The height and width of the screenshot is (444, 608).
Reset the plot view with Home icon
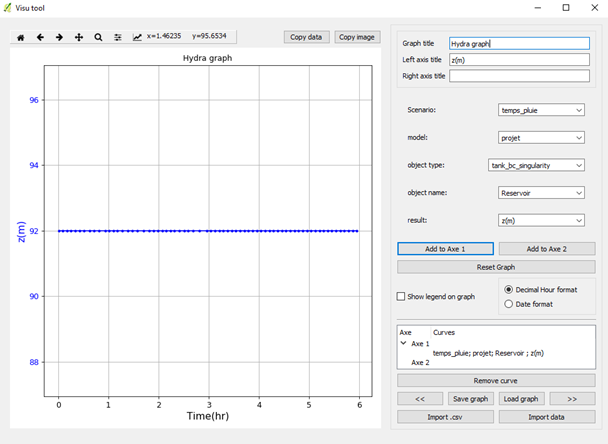click(21, 37)
